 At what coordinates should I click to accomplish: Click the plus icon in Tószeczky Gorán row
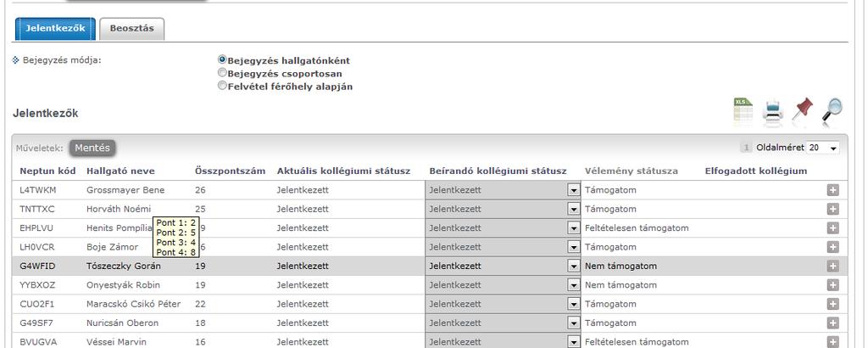coord(832,266)
